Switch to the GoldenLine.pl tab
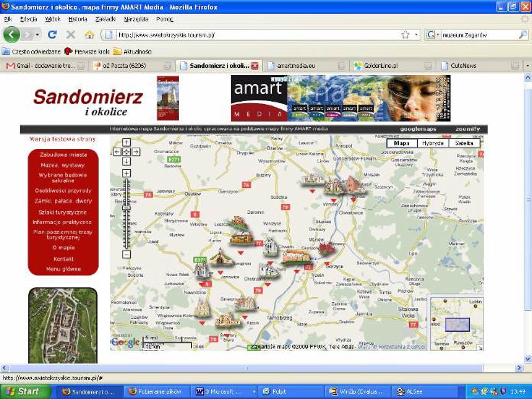 coord(393,66)
